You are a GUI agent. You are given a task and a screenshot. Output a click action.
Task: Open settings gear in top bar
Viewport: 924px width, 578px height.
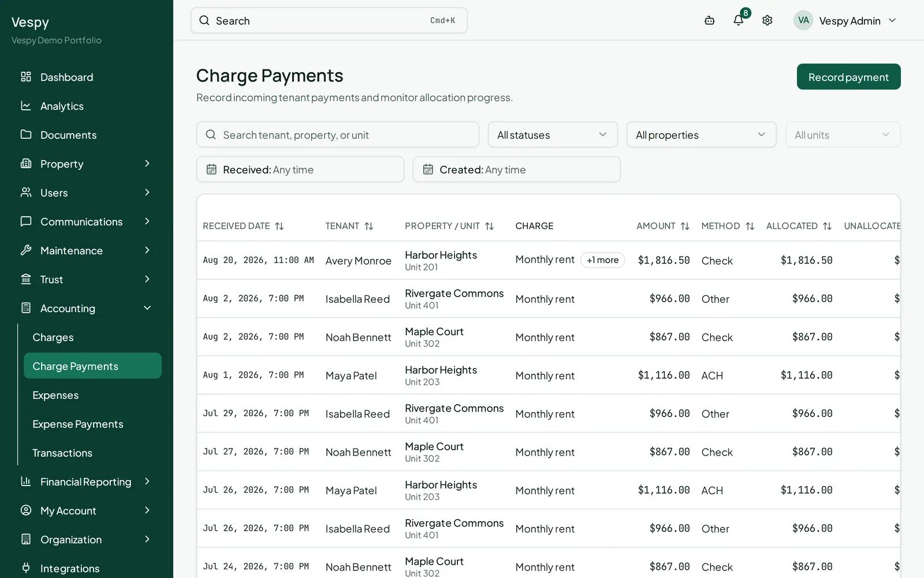[x=767, y=20]
